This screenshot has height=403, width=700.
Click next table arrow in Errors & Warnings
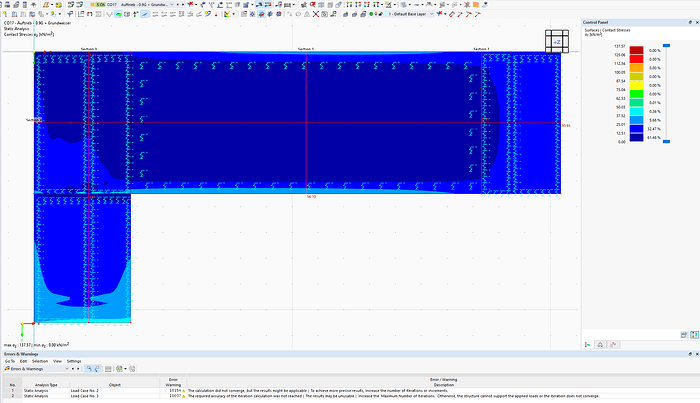[78, 369]
